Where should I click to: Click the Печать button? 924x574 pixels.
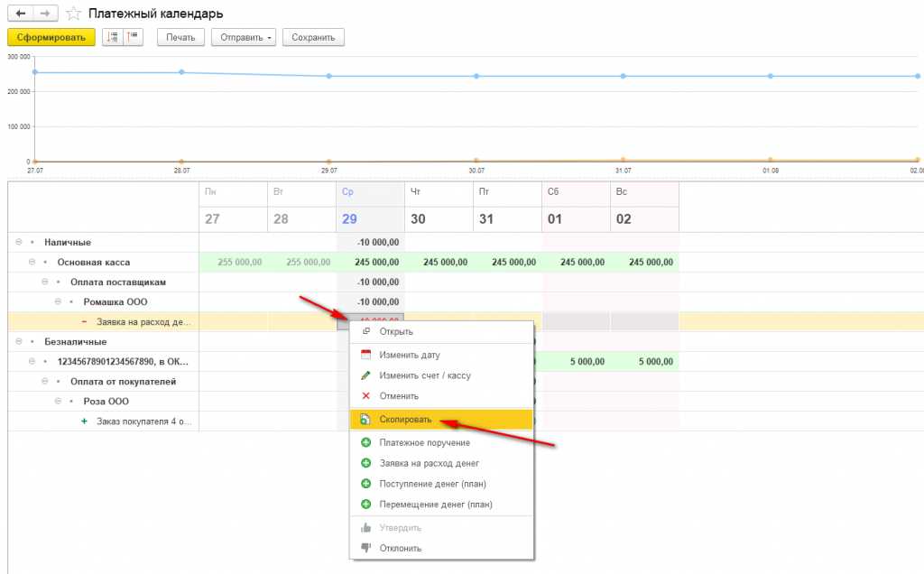(x=180, y=37)
